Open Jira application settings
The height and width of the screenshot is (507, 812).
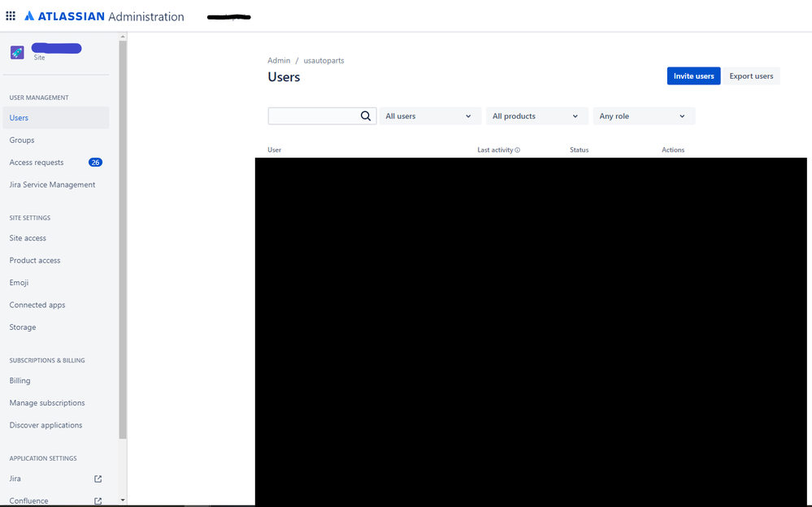pyautogui.click(x=15, y=479)
